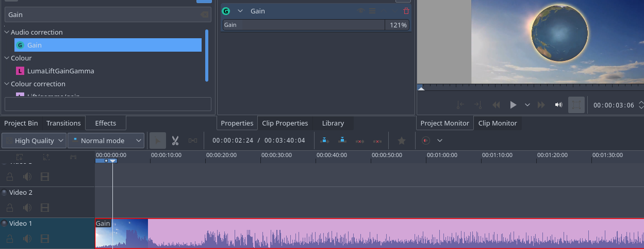Click the monitor position ruler
Image resolution: width=644 pixels, height=249 pixels.
(x=530, y=88)
